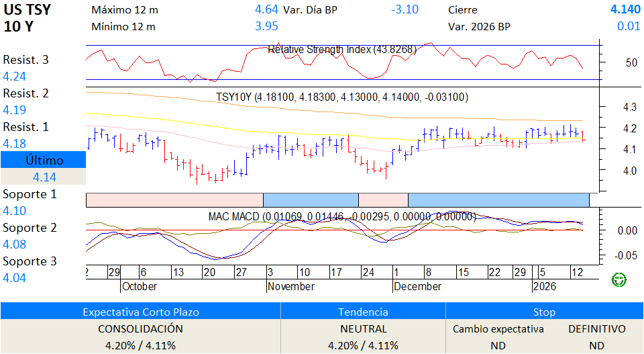Select the Máximo 12 m value 4.64
Viewport: 644px width, 354px height.
pos(266,9)
